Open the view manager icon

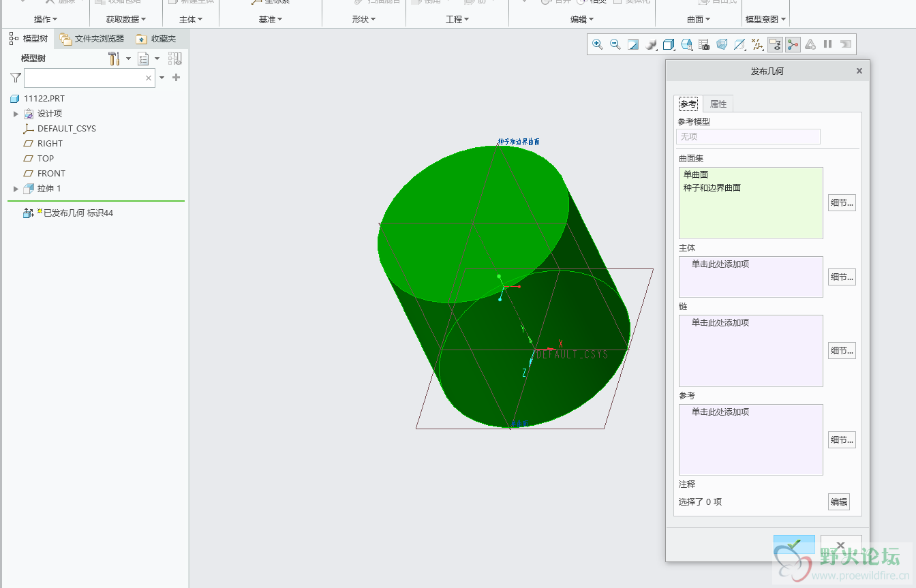[x=686, y=44]
